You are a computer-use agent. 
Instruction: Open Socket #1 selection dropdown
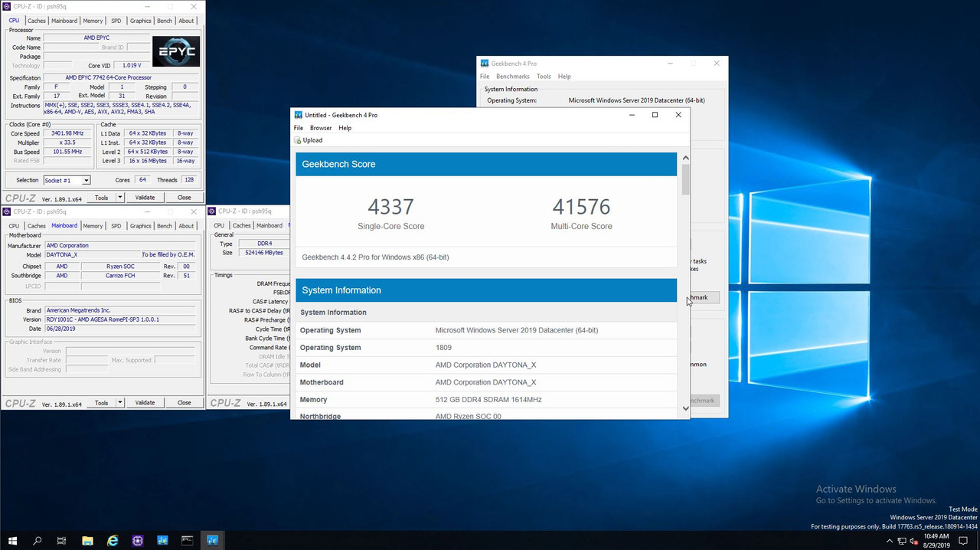[67, 180]
